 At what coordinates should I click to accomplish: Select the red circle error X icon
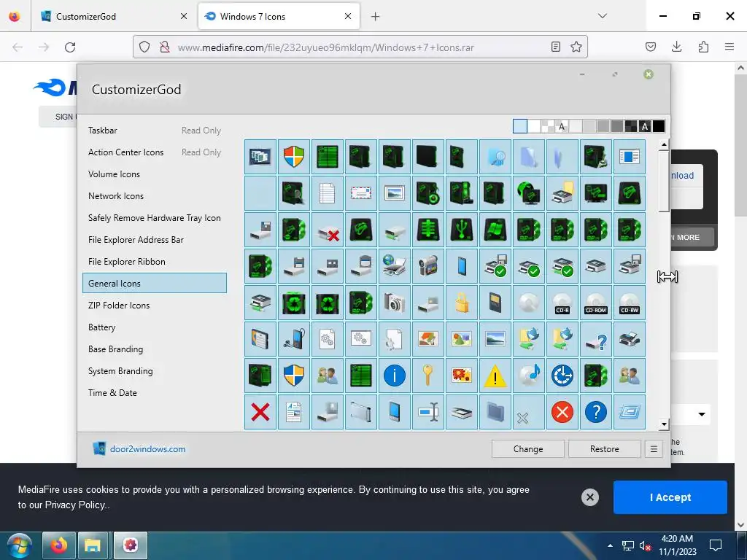562,412
